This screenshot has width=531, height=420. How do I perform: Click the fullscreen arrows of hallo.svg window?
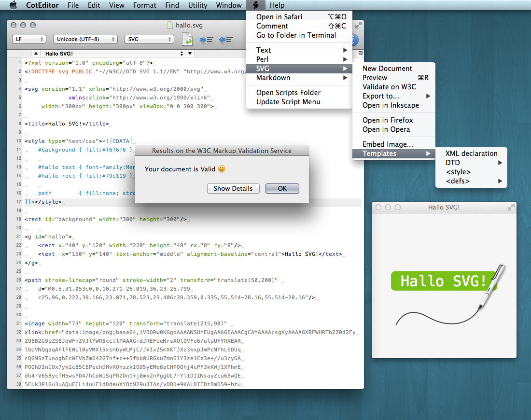(358, 25)
